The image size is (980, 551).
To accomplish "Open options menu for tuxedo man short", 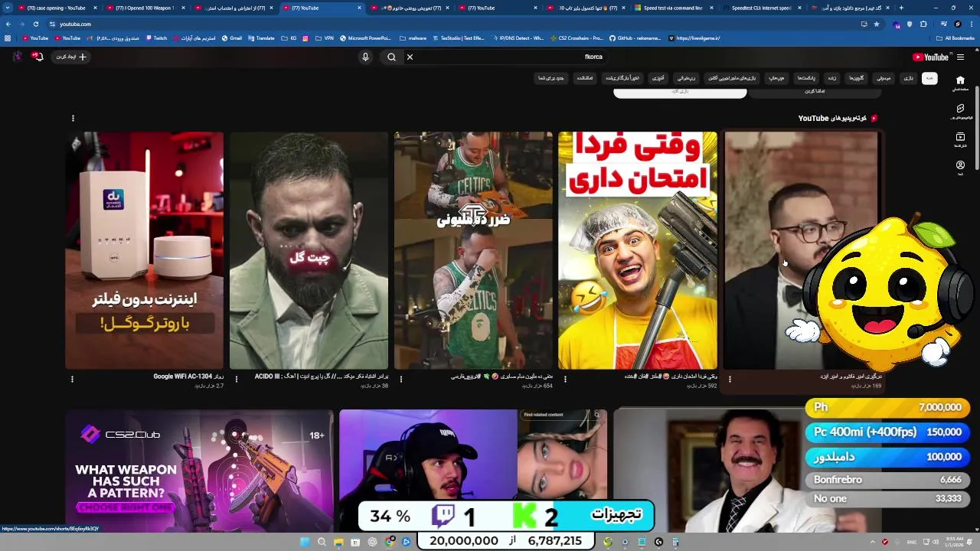I will click(730, 379).
